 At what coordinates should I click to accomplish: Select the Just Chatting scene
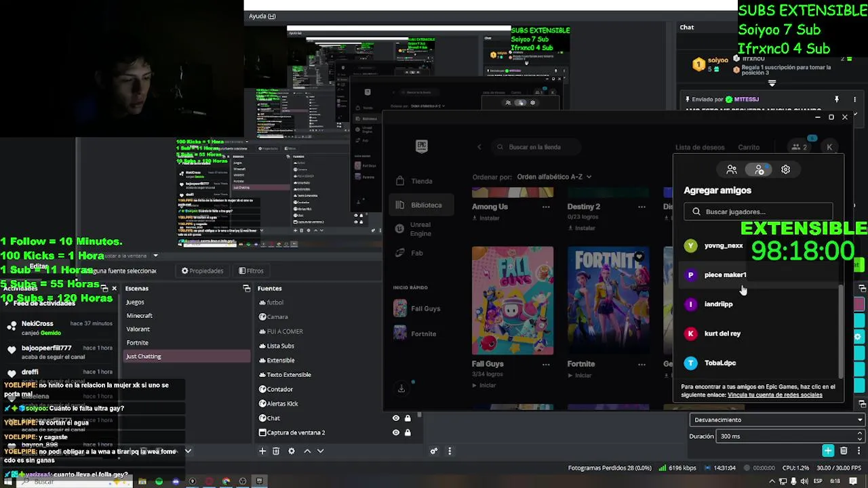pos(186,356)
